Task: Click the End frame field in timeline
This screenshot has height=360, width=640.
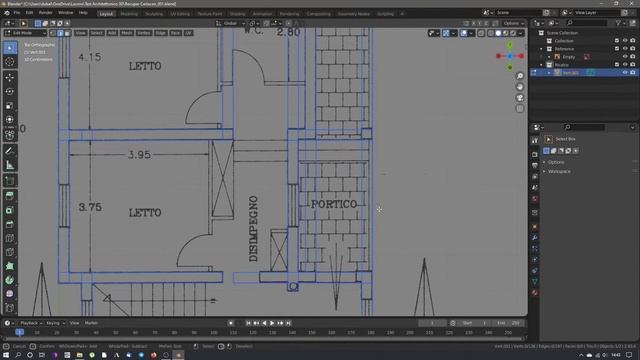Action: pos(509,323)
